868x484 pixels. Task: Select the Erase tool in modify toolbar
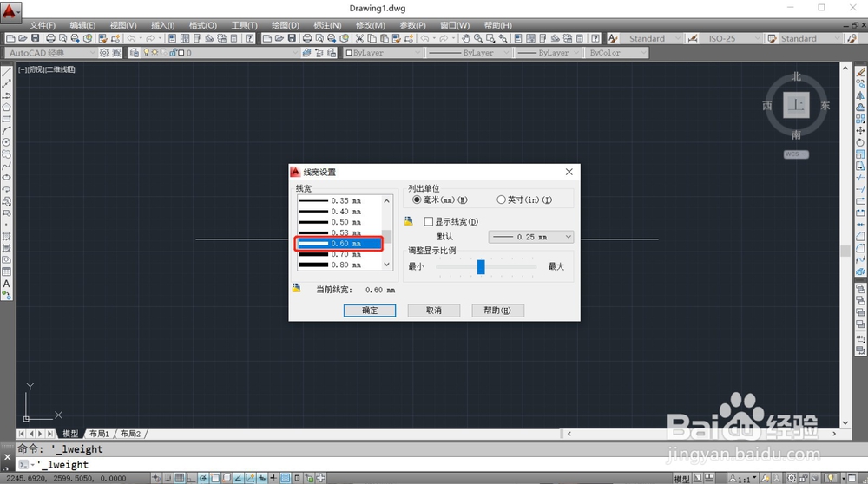(x=860, y=73)
